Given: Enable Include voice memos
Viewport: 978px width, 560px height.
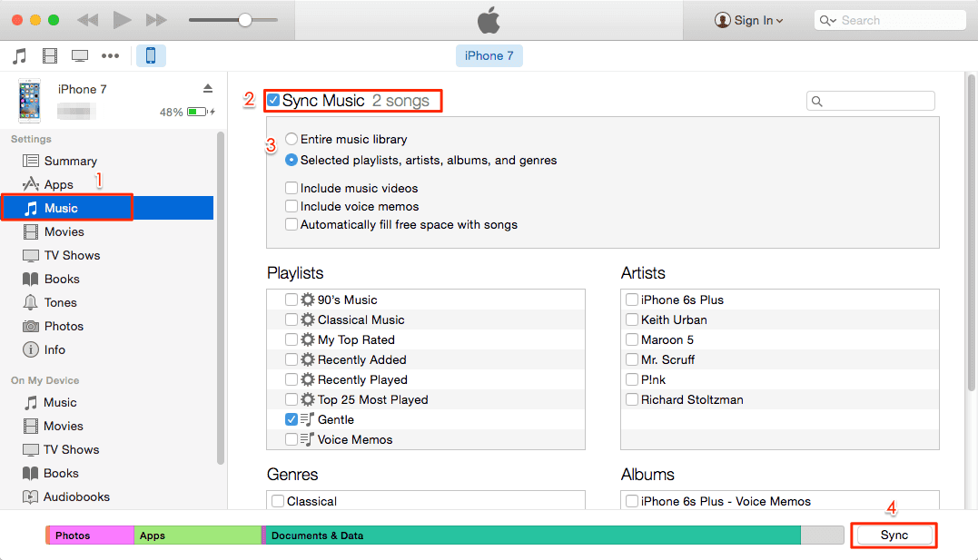Looking at the screenshot, I should pyautogui.click(x=291, y=206).
